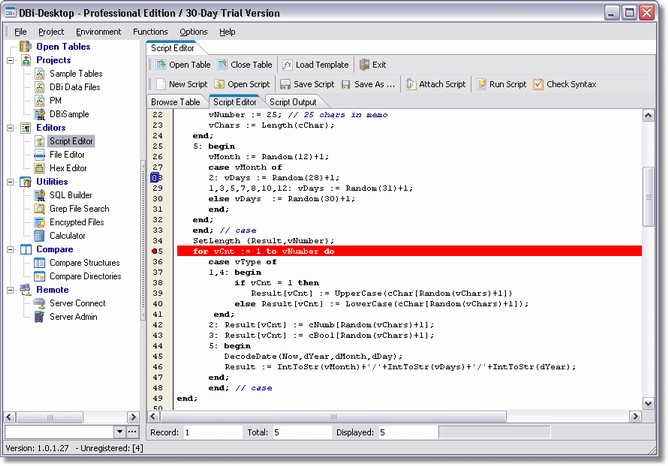Click the Compare group icon
The width and height of the screenshot is (668, 466).
point(26,249)
